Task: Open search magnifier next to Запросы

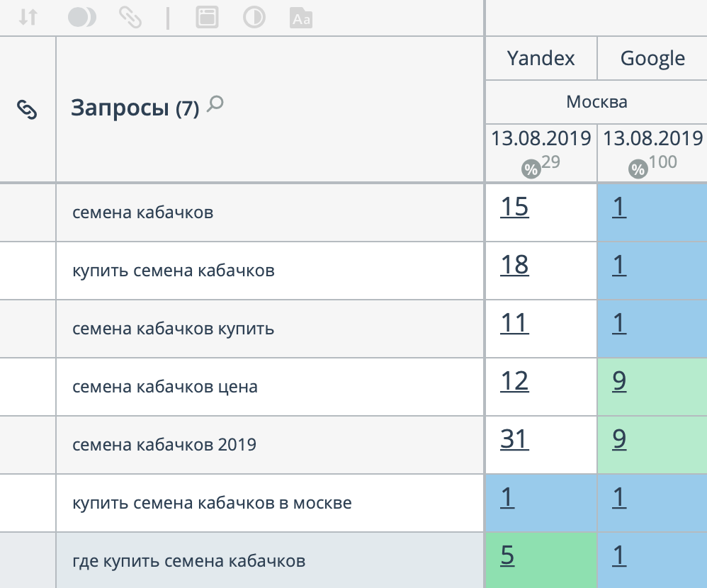Action: (x=215, y=106)
